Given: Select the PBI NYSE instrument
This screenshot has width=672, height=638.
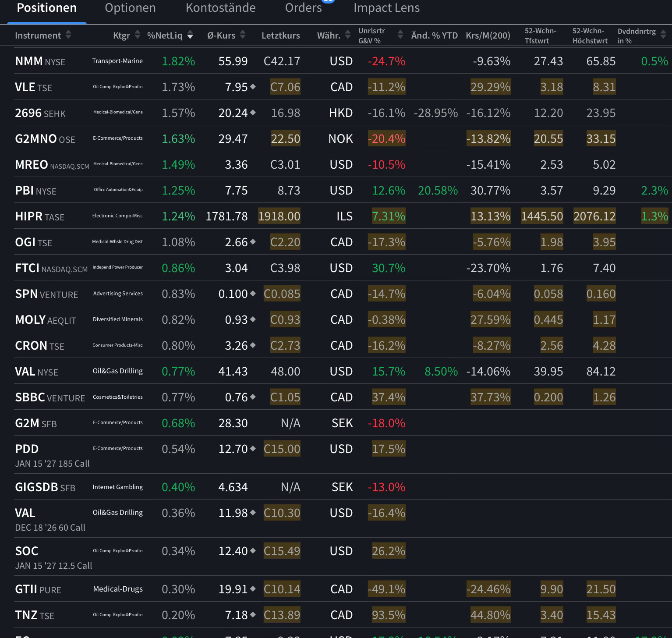Looking at the screenshot, I should point(35,191).
